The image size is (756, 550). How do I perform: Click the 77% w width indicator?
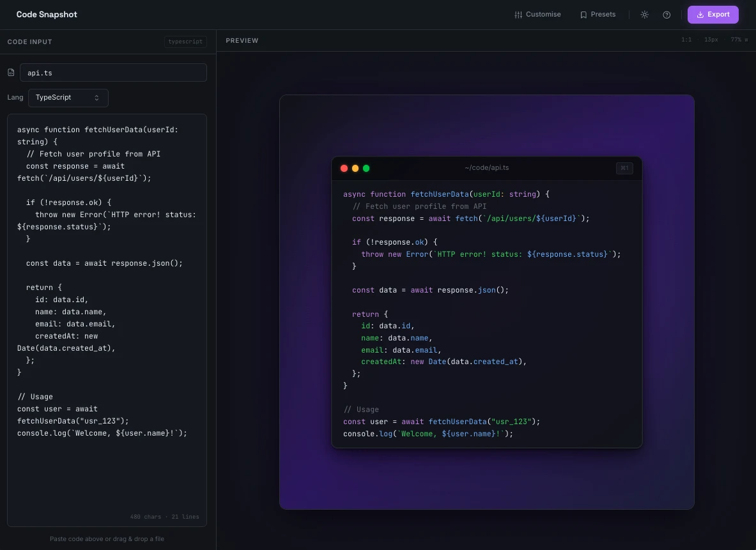click(x=739, y=40)
